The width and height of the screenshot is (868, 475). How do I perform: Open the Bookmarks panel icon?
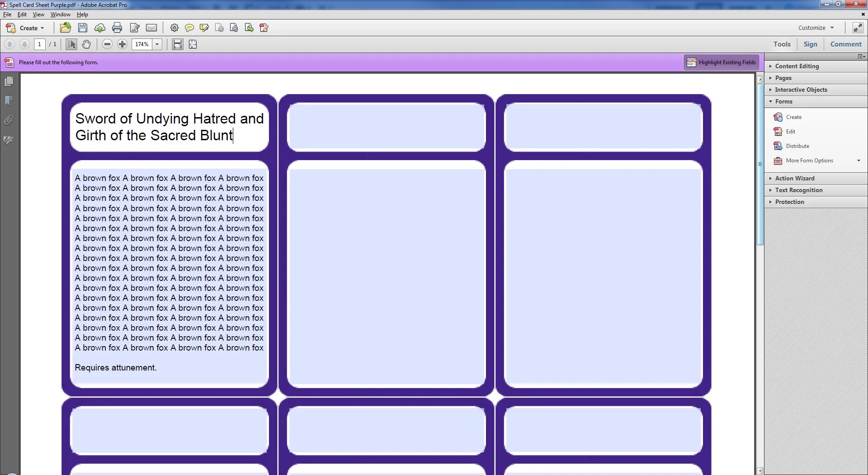pyautogui.click(x=9, y=100)
